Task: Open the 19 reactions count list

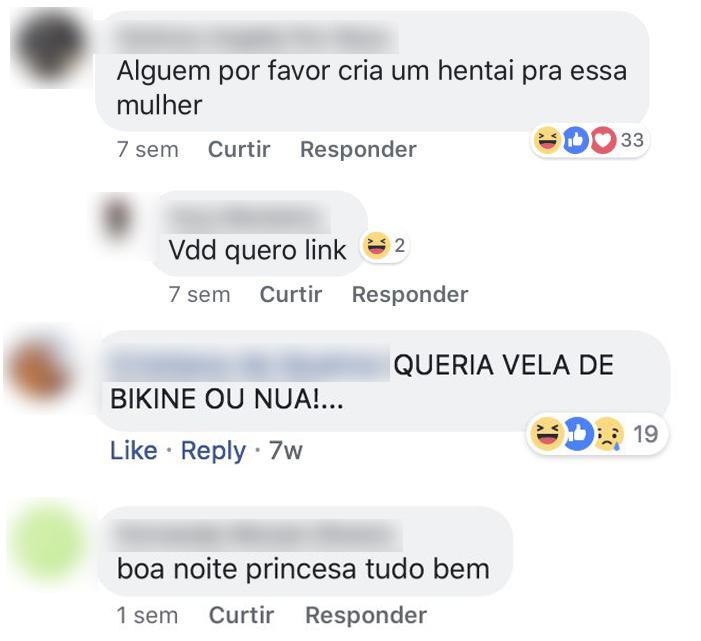Action: (x=646, y=434)
